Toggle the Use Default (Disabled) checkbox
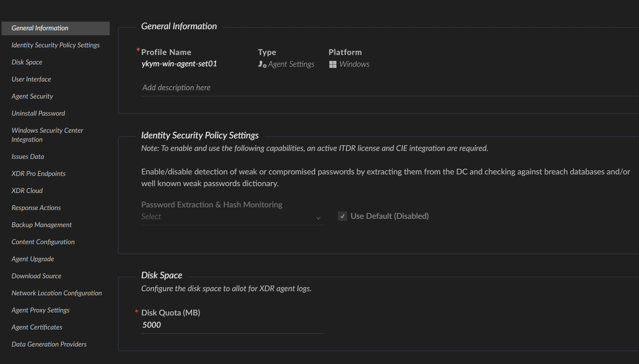Image resolution: width=639 pixels, height=364 pixels. click(342, 216)
